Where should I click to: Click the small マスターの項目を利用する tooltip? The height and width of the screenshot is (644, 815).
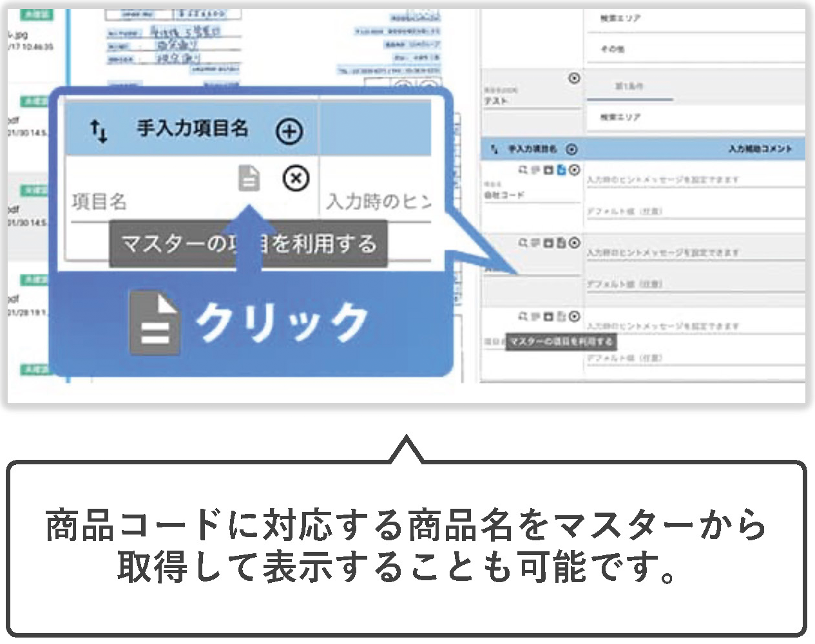click(x=561, y=341)
